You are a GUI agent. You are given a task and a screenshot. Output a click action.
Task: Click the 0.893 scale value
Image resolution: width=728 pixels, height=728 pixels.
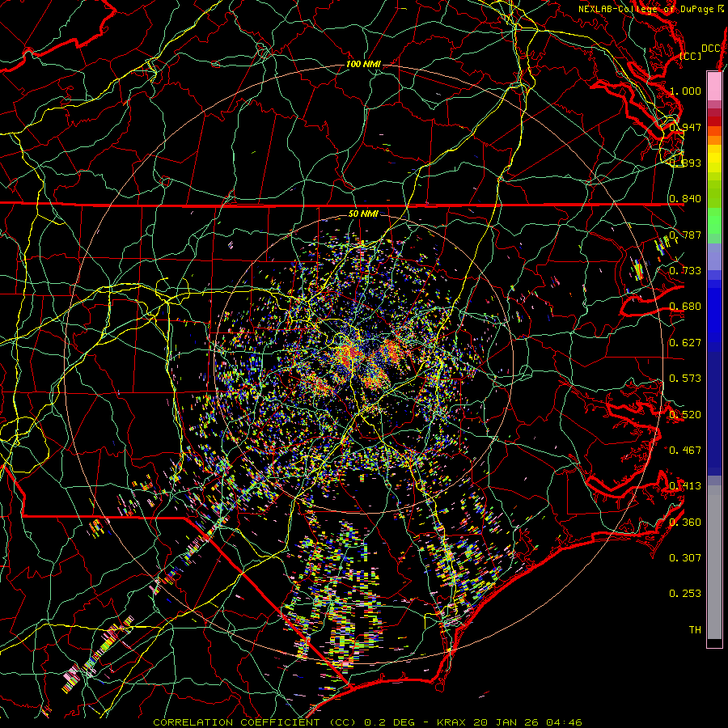(x=685, y=163)
